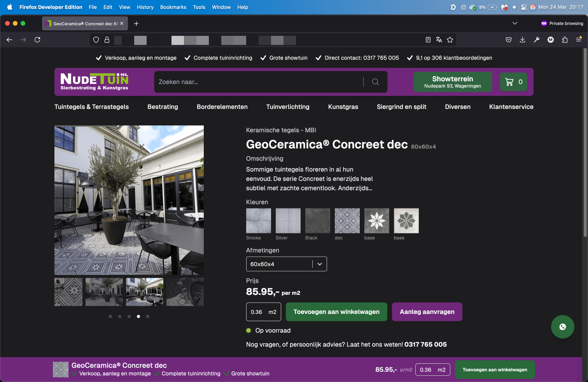
Task: Click the NudeTuin logo
Action: click(x=94, y=82)
